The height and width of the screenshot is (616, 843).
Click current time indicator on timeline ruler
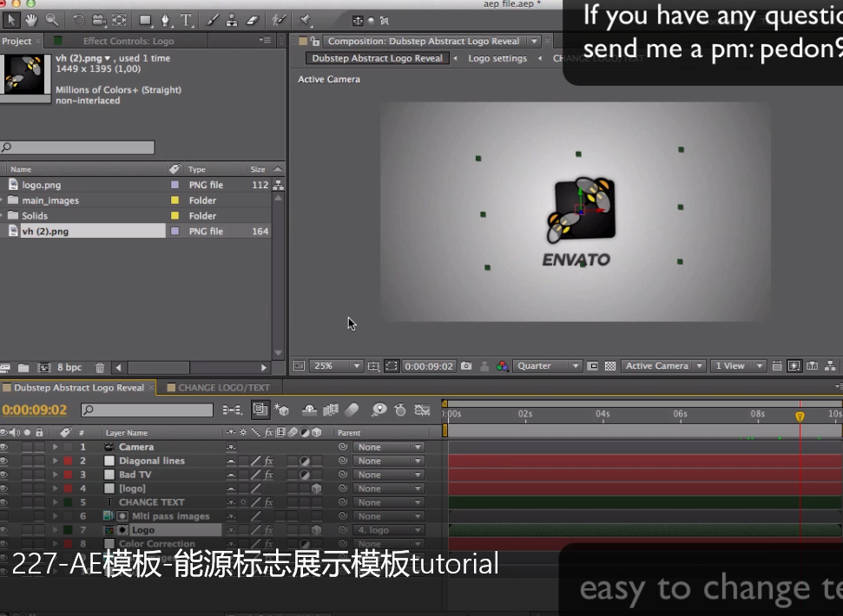[800, 416]
